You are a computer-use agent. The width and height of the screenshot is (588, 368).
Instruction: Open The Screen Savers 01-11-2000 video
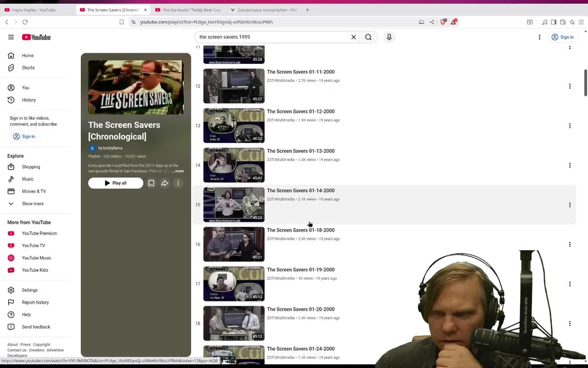tap(301, 72)
